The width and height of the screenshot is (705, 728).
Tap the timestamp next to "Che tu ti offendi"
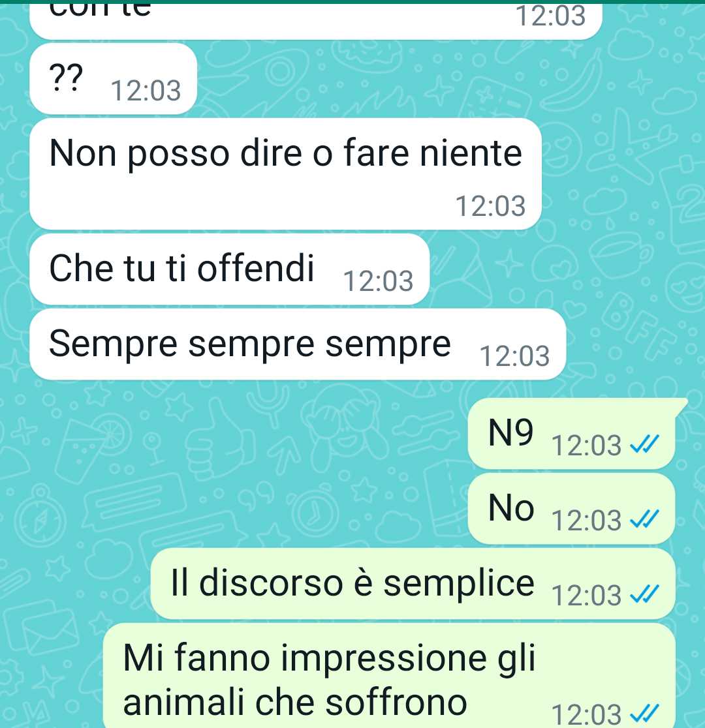(x=379, y=281)
